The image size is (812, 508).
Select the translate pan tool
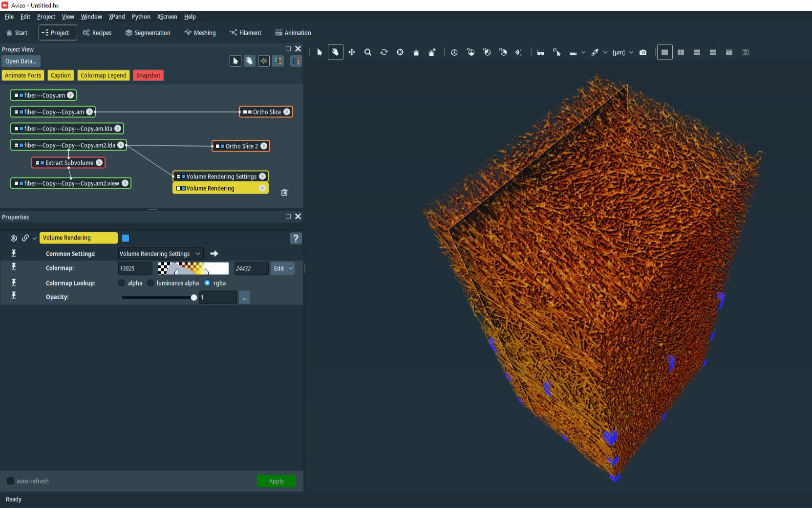point(352,52)
